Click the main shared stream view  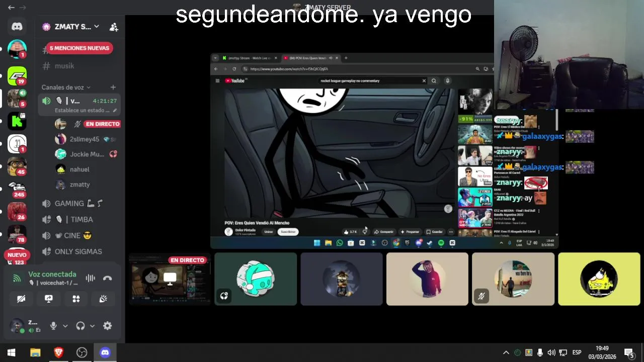pyautogui.click(x=384, y=151)
